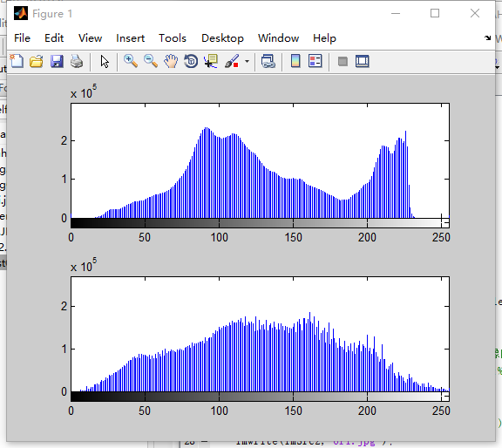Toggle Link Plot icon
Screen dimensions: 502x448
coord(268,61)
